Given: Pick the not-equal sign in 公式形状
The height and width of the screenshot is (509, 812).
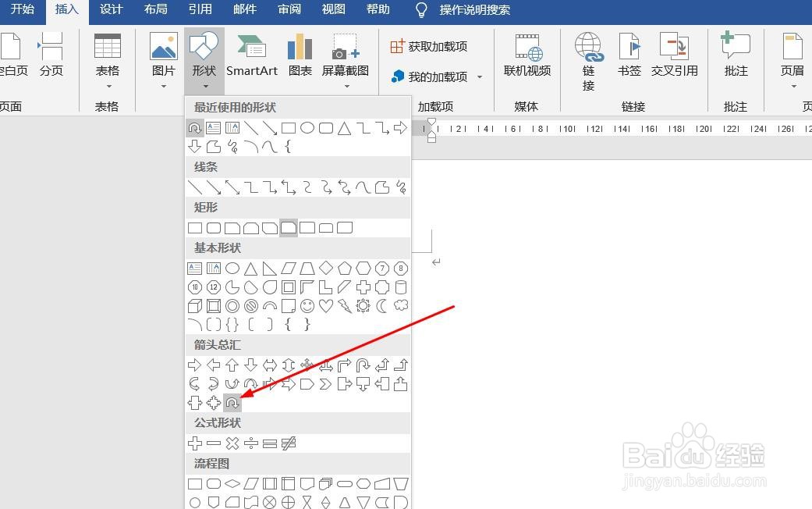Looking at the screenshot, I should click(x=289, y=443).
